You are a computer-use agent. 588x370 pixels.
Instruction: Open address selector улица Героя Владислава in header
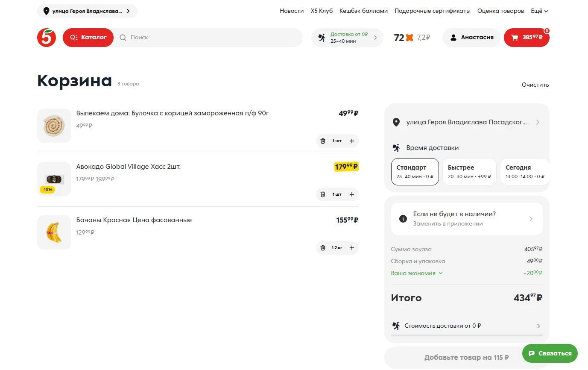87,11
